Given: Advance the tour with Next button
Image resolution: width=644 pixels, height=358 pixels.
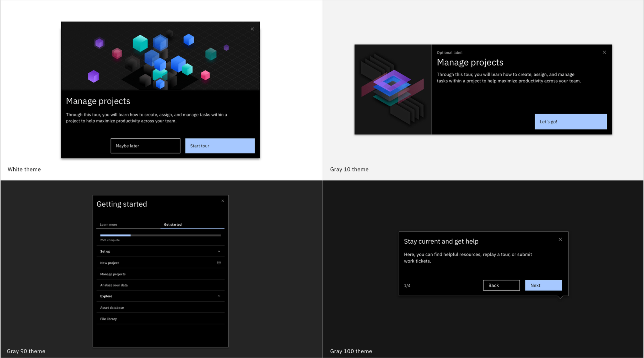Looking at the screenshot, I should pyautogui.click(x=543, y=285).
